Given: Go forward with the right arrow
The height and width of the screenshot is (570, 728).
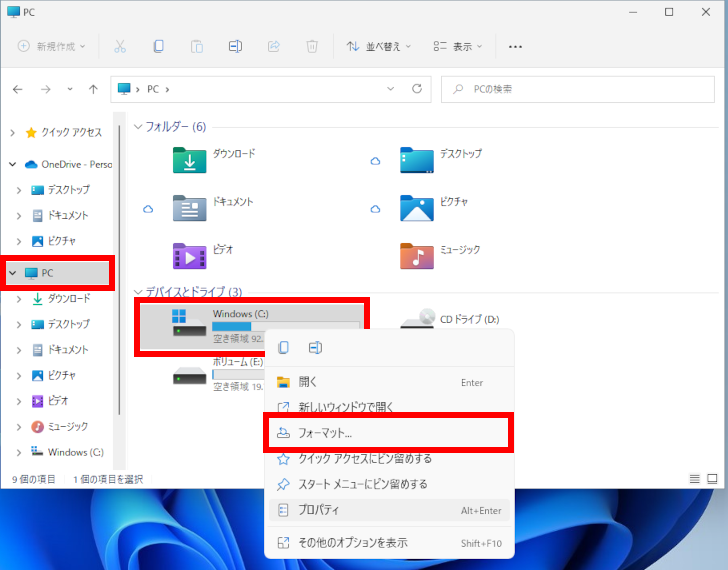Looking at the screenshot, I should click(x=46, y=89).
